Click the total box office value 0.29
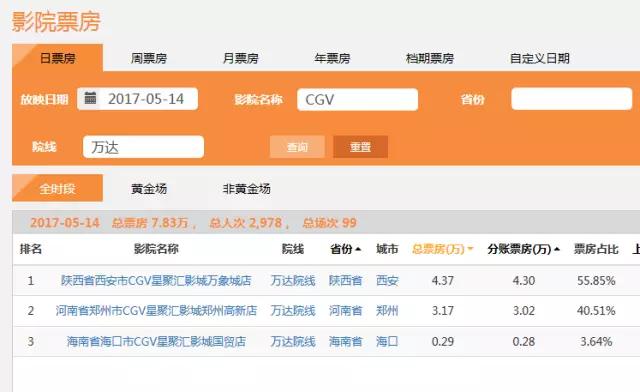 [442, 342]
